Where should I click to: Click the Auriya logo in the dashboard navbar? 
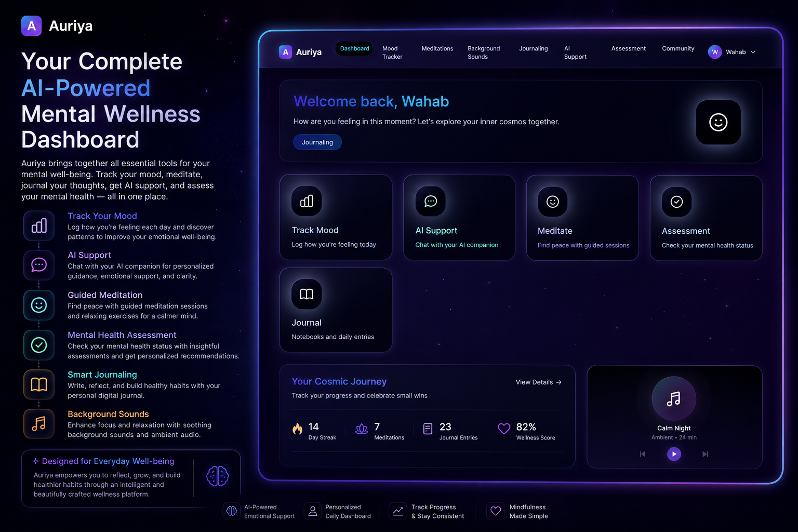point(300,52)
